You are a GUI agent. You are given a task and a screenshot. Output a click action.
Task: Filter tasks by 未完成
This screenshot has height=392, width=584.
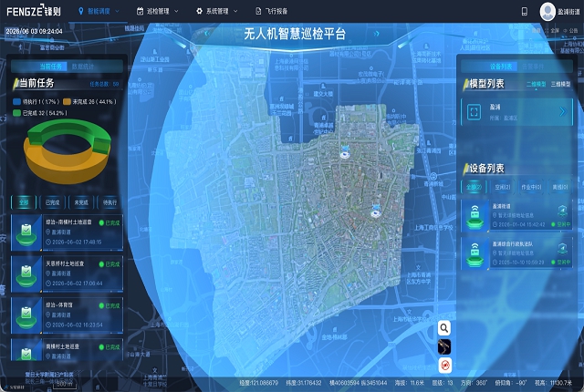coord(81,202)
